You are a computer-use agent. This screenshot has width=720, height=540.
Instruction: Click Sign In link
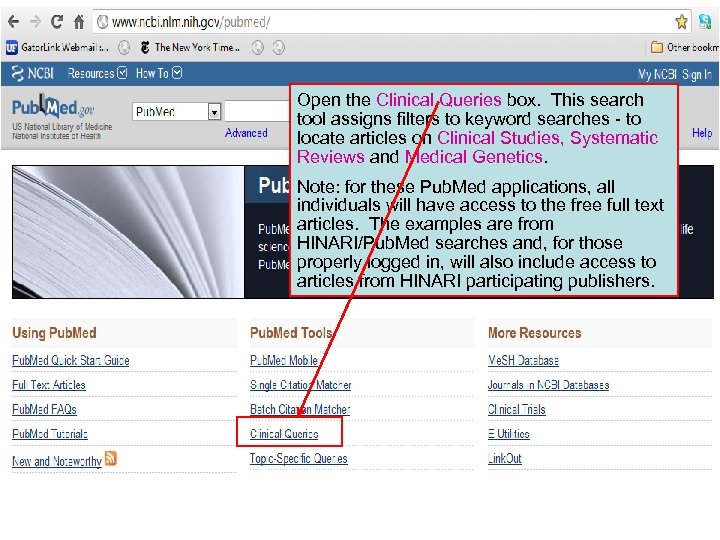(x=697, y=74)
